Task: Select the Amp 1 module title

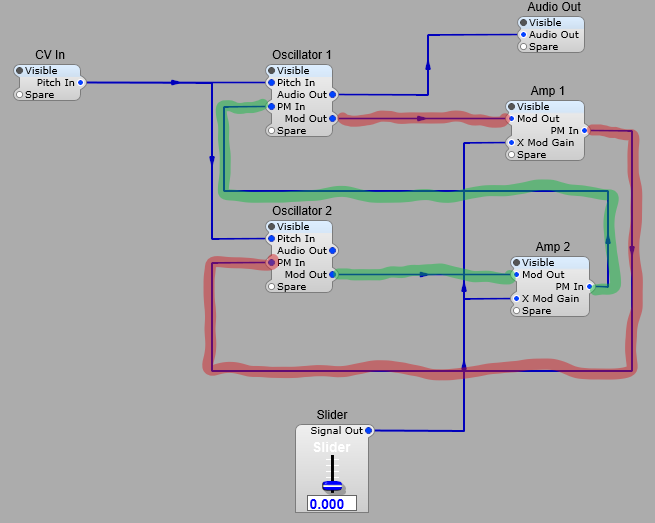Action: (548, 91)
